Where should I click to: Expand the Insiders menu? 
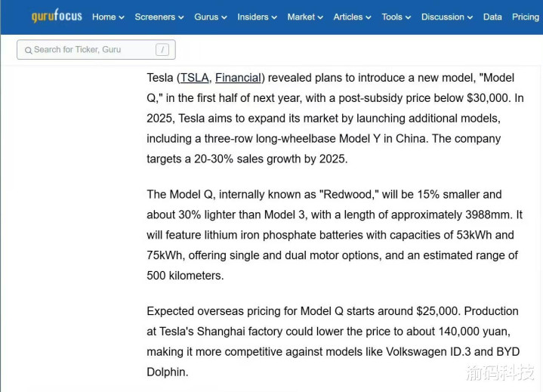pos(257,17)
